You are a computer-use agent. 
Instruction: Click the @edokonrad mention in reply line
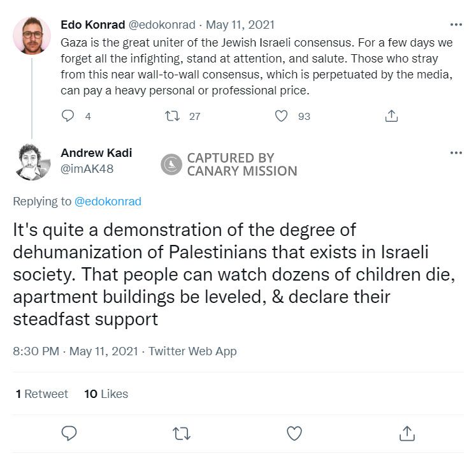click(108, 202)
